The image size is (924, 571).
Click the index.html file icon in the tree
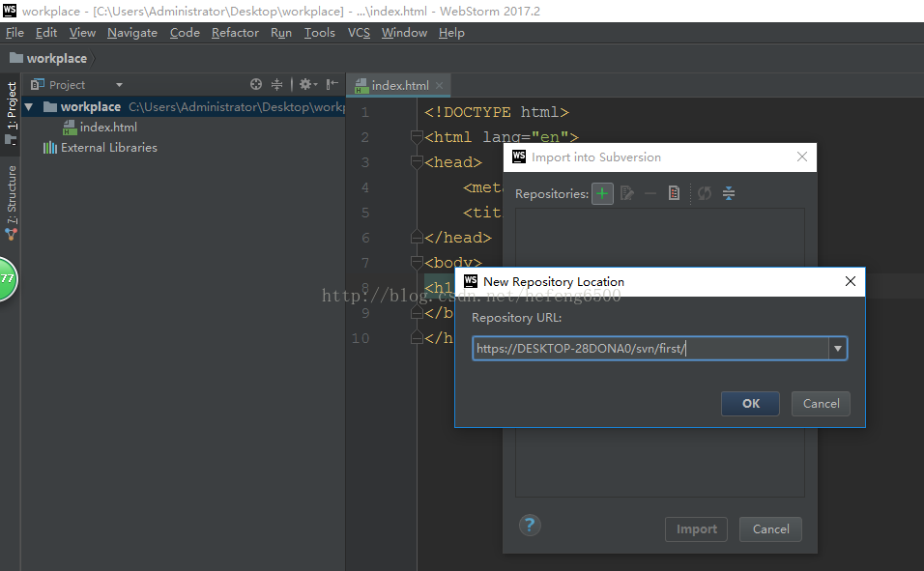click(x=70, y=128)
